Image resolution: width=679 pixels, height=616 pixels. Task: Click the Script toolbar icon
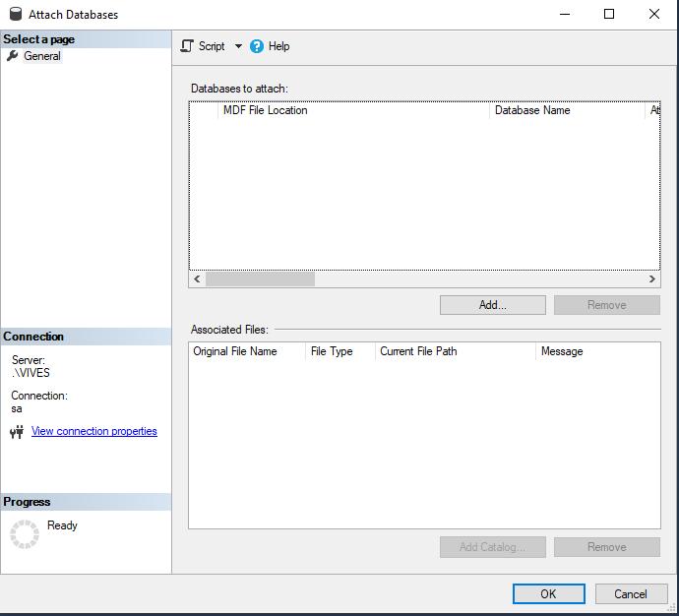[187, 46]
